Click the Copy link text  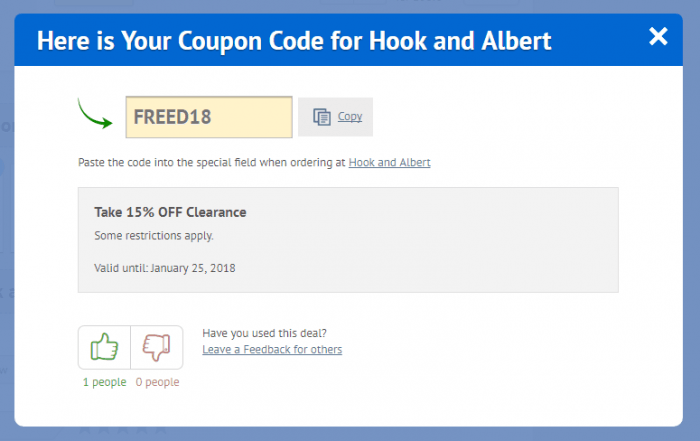350,116
